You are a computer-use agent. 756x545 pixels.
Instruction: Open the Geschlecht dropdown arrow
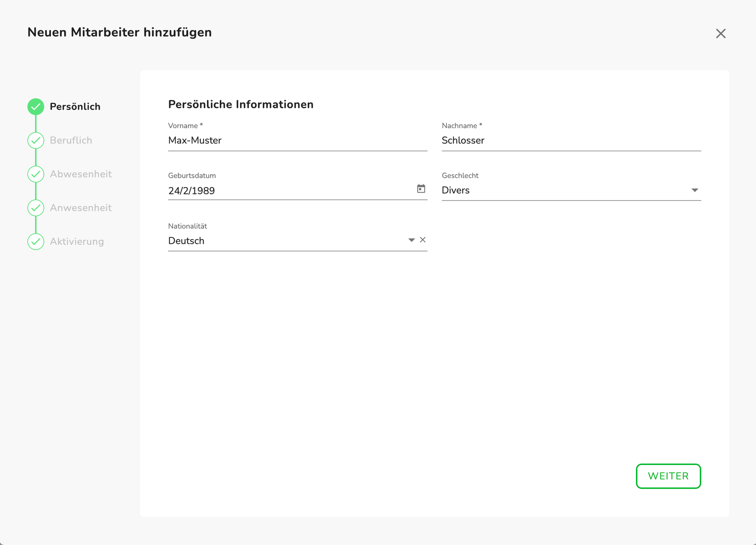tap(695, 190)
